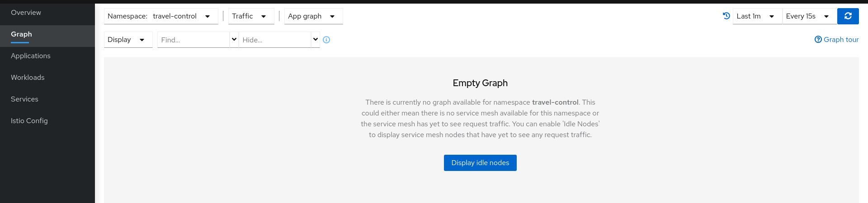Open the Namespace travel-control dropdown
The height and width of the screenshot is (203, 868).
point(161,16)
